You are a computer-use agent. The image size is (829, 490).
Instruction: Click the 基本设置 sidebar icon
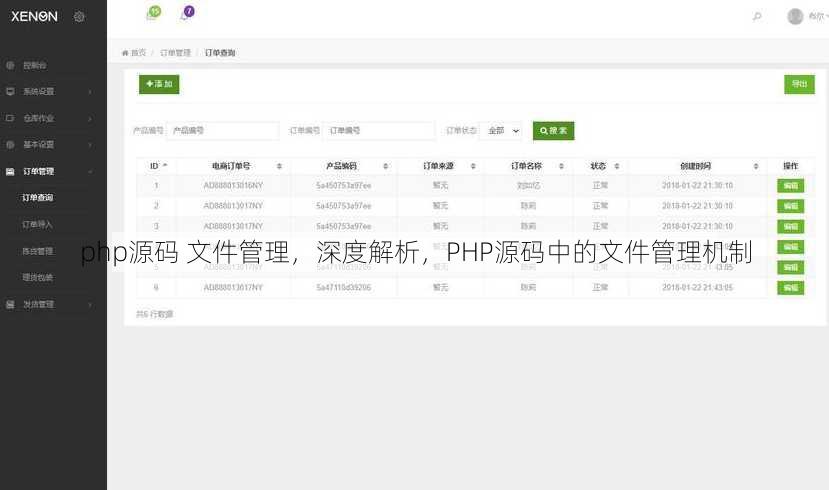click(x=10, y=144)
